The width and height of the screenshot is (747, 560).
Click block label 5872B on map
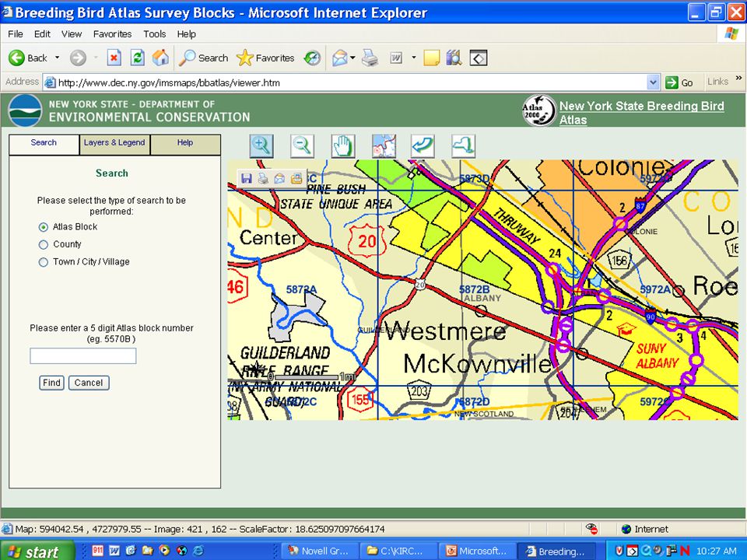point(474,289)
